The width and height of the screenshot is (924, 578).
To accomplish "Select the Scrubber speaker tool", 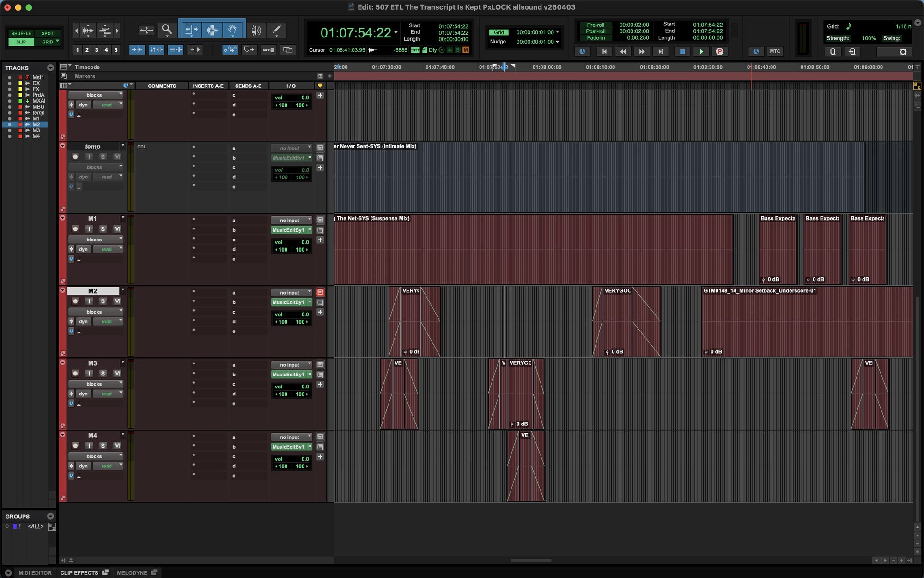I will (255, 30).
